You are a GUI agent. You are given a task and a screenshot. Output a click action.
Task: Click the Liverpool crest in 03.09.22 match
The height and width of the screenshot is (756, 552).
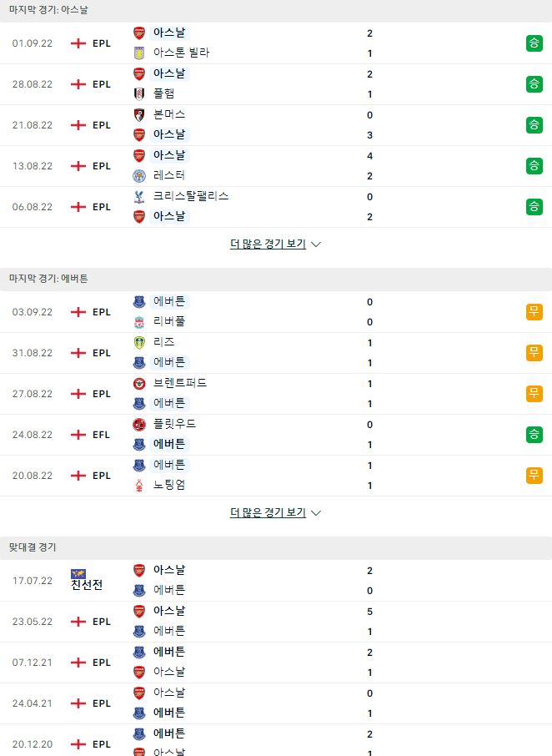139,321
